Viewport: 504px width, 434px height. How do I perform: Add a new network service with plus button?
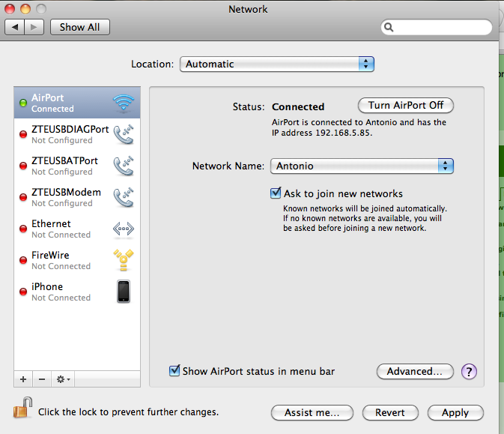[23, 379]
